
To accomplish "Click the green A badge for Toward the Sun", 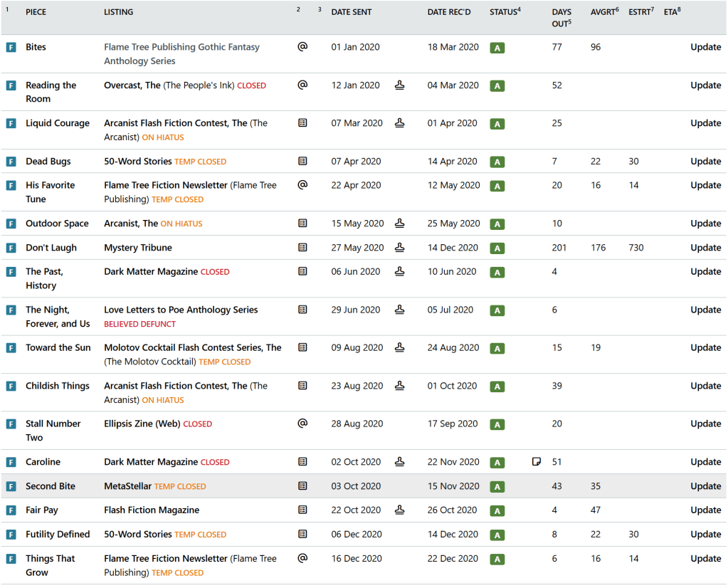I will tap(497, 348).
